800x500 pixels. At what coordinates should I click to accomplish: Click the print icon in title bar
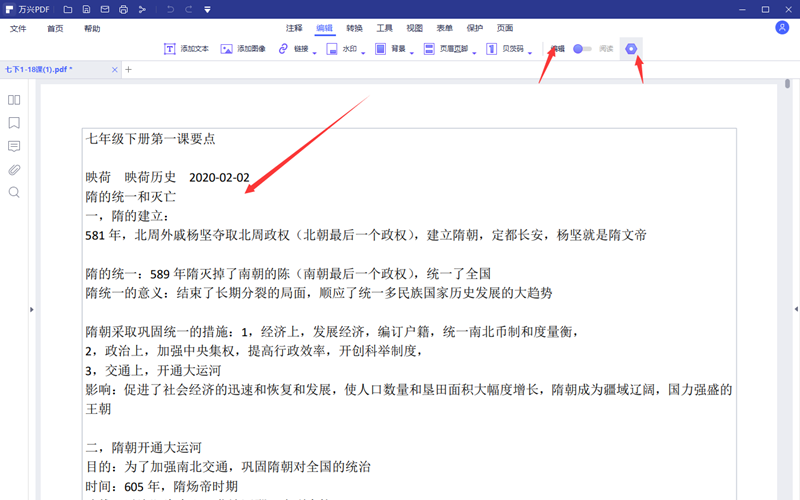coord(122,10)
